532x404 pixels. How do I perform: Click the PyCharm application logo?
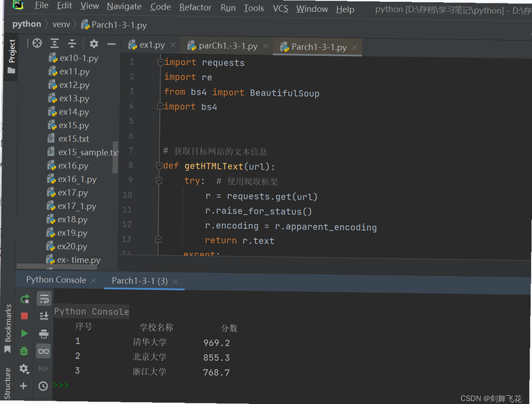coord(18,5)
